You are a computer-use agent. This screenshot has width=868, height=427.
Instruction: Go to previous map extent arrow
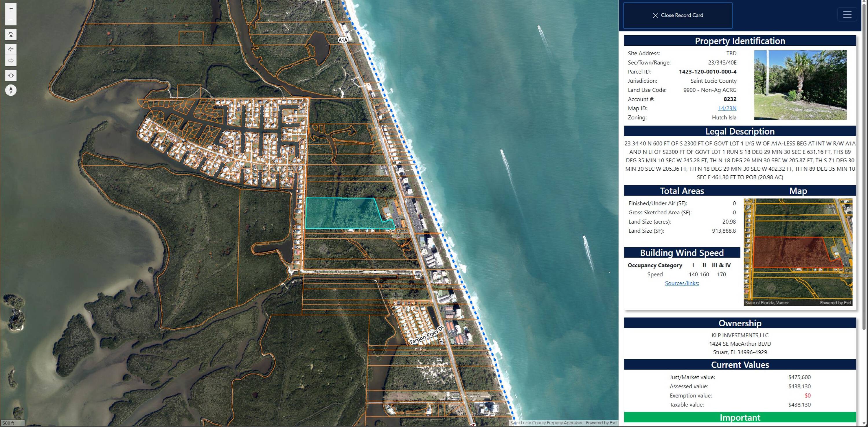[11, 49]
